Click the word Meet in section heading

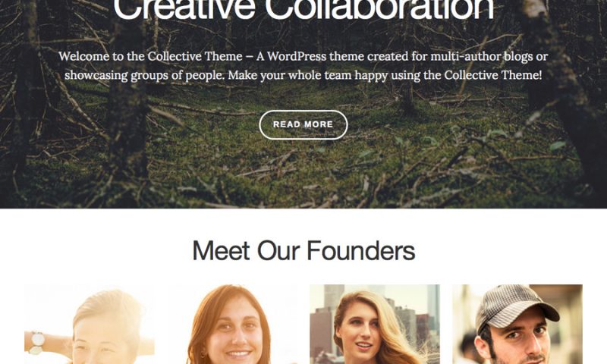click(x=221, y=251)
